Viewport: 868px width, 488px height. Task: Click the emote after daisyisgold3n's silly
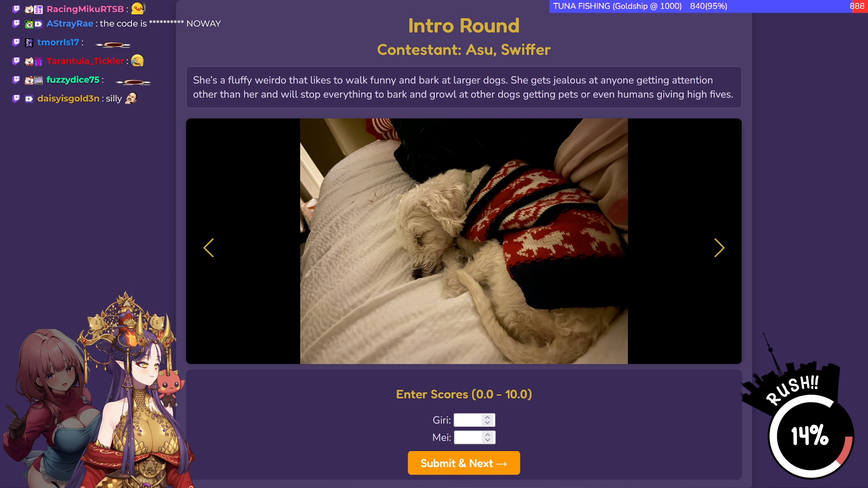[131, 98]
